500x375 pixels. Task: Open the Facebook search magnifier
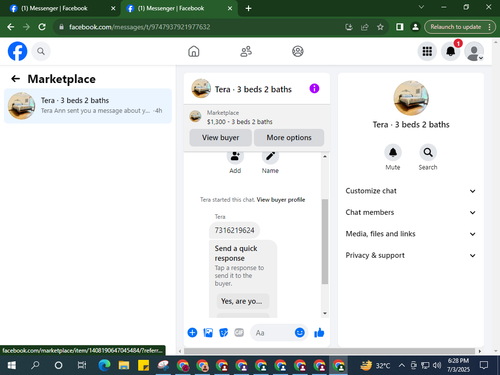click(41, 51)
